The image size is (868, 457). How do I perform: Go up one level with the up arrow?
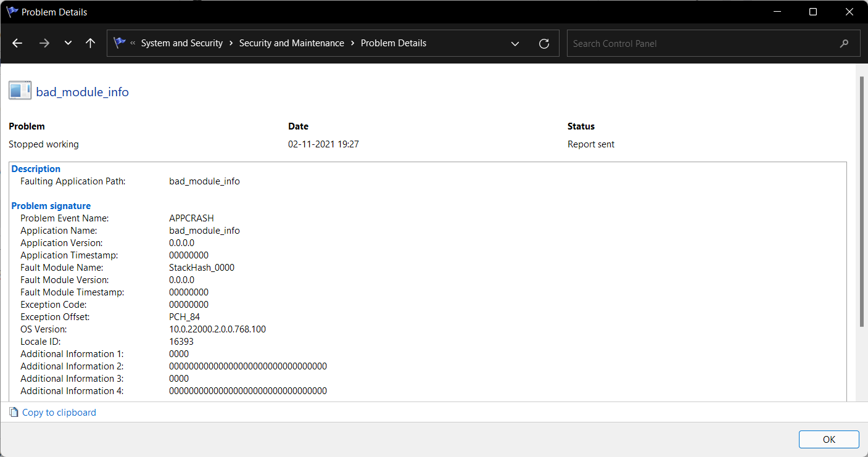coord(90,43)
